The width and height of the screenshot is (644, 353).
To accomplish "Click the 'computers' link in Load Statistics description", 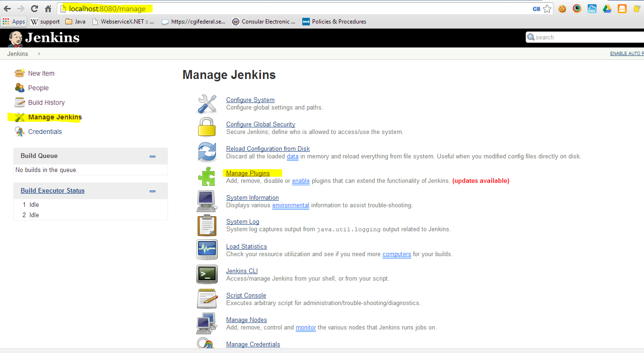I will [x=397, y=254].
